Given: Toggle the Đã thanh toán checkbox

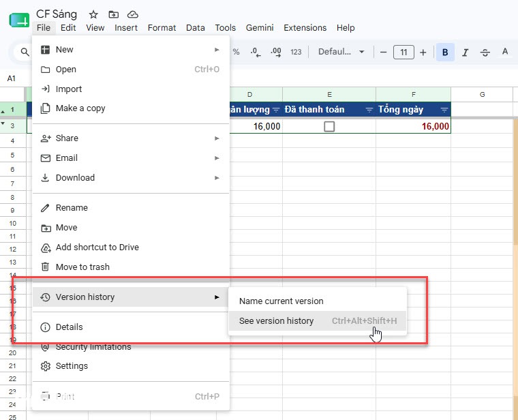Looking at the screenshot, I should (x=329, y=127).
